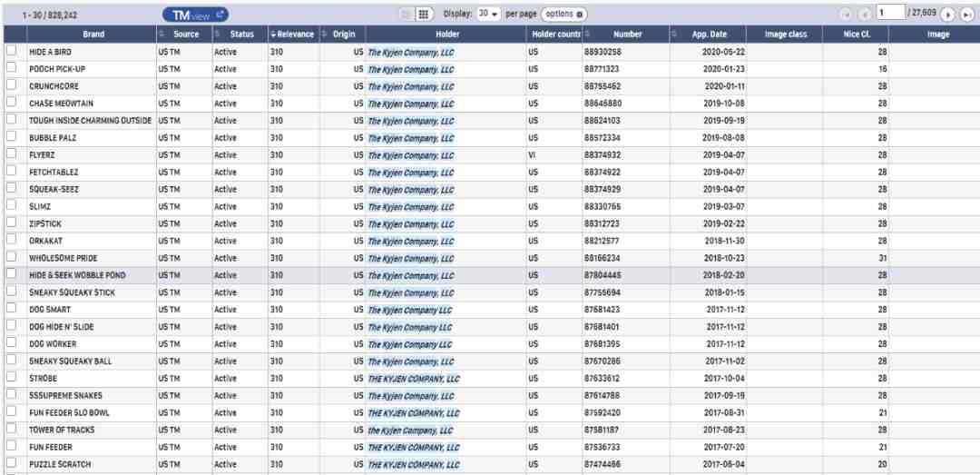Click application date 2017-10-04
Screen dimensions: 980x475
coord(724,380)
